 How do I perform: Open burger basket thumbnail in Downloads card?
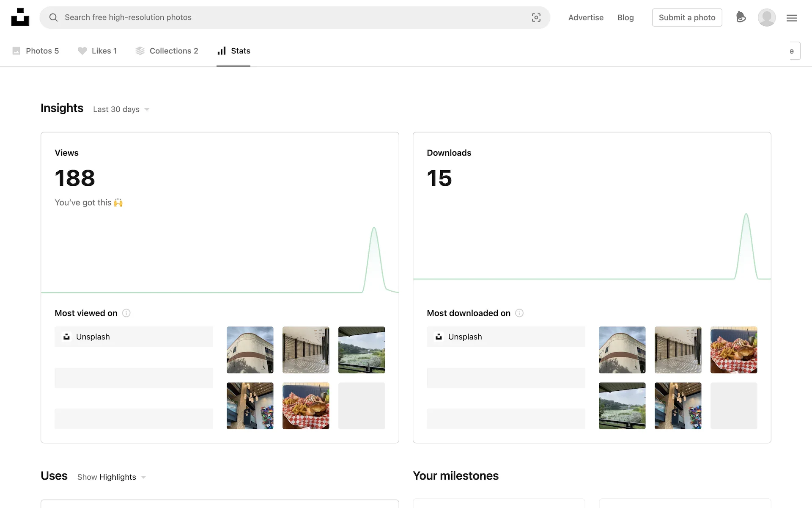(734, 350)
